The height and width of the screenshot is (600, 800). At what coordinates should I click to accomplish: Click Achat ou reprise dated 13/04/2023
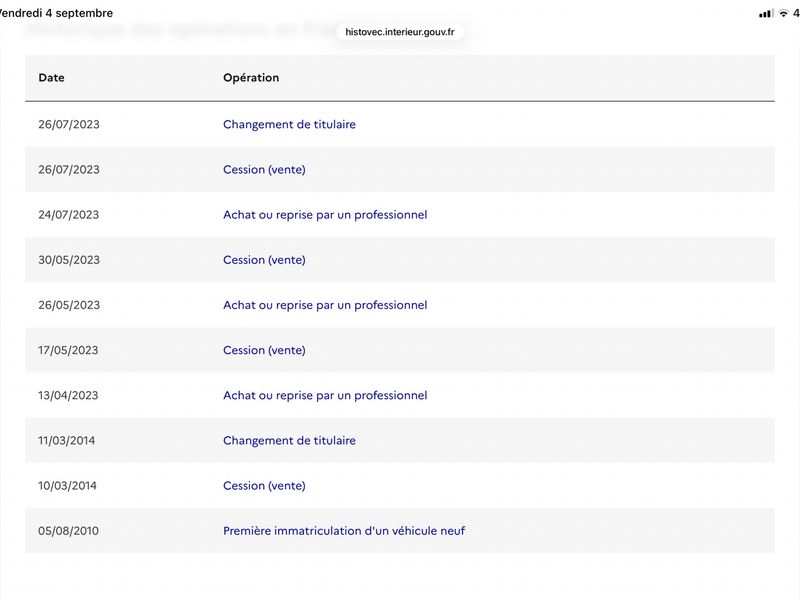coord(325,395)
